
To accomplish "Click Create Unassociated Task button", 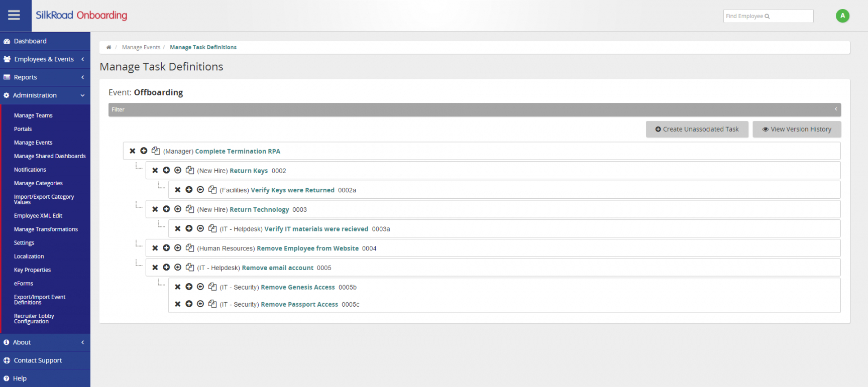I will coord(697,130).
